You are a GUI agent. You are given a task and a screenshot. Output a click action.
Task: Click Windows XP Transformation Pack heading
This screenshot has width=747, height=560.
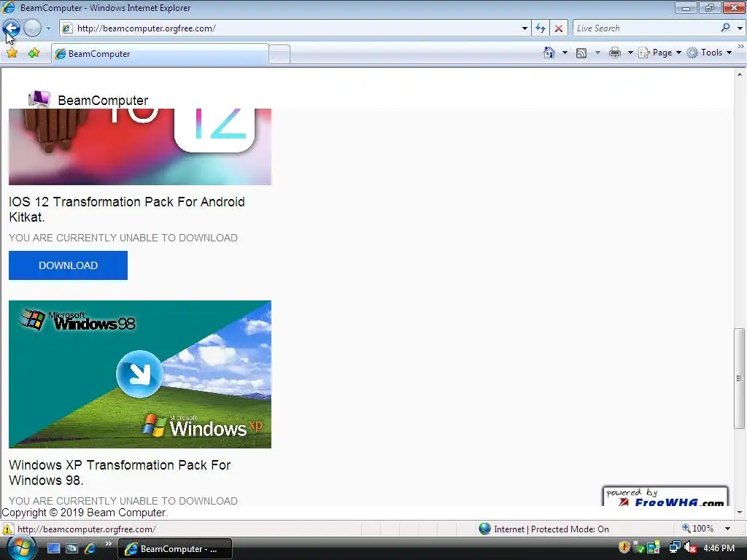click(120, 472)
